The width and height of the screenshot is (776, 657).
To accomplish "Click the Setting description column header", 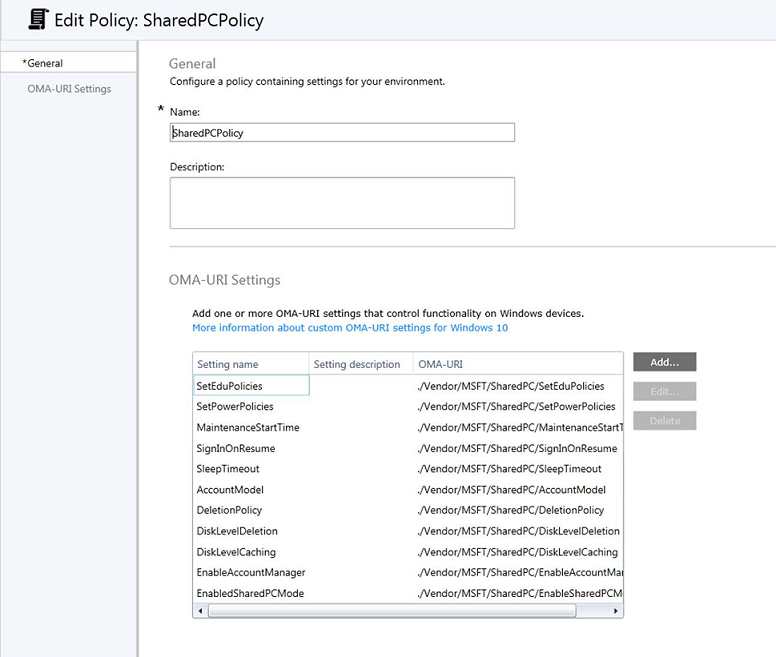I will coord(357,364).
